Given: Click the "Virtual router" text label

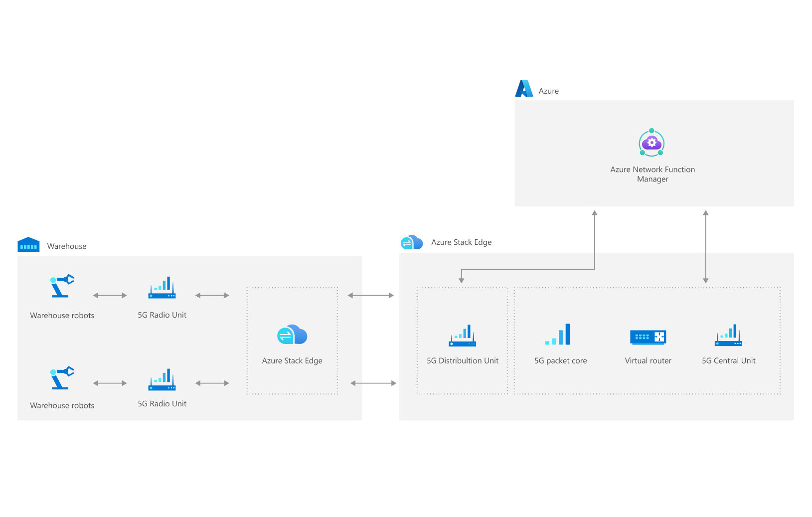Looking at the screenshot, I should click(648, 360).
